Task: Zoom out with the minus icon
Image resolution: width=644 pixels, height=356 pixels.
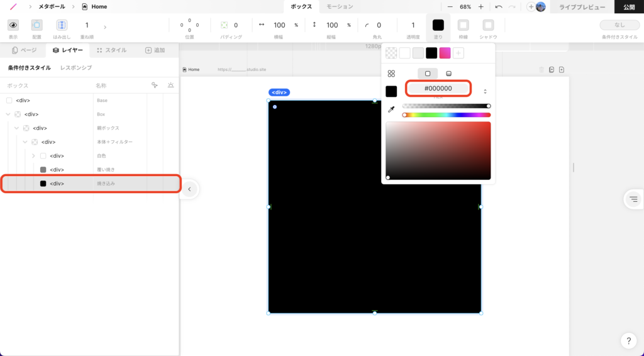Action: 450,6
